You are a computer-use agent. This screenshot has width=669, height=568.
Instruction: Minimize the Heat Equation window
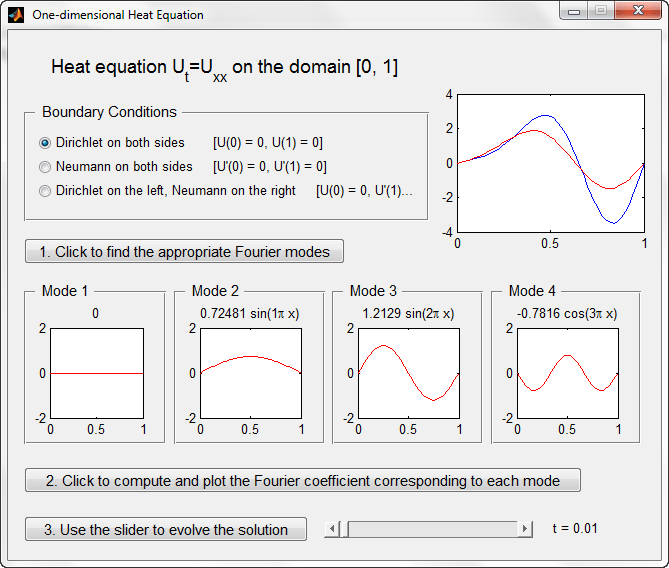click(x=574, y=11)
